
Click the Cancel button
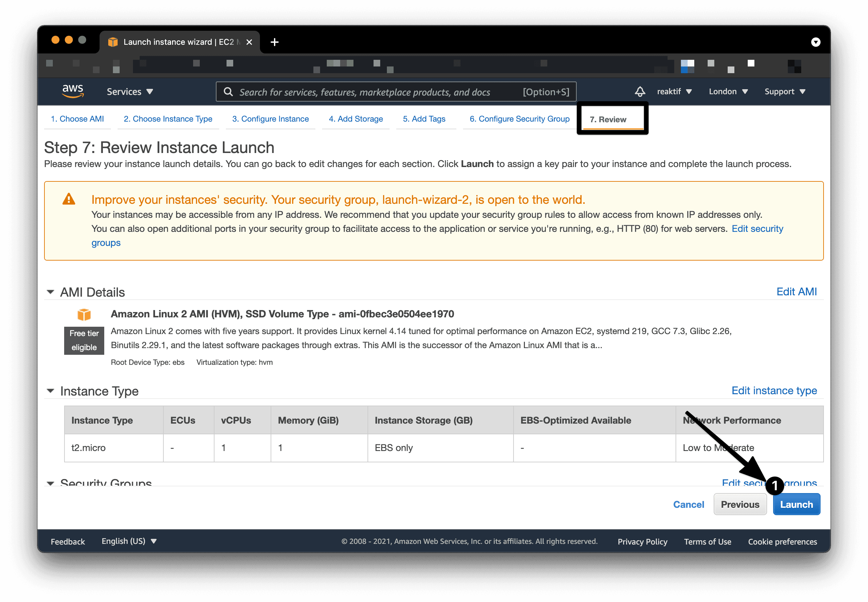689,504
